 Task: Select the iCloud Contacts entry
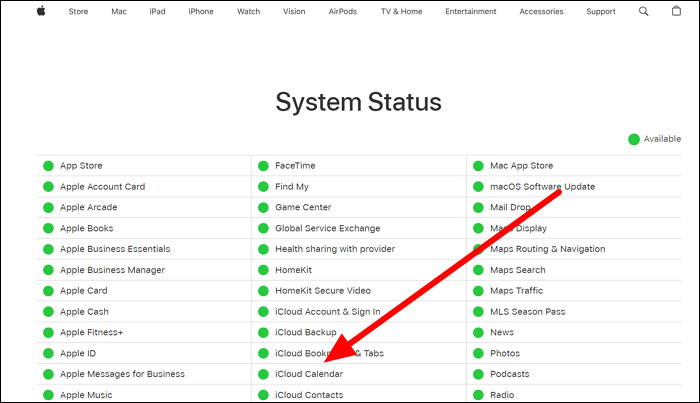(x=309, y=395)
